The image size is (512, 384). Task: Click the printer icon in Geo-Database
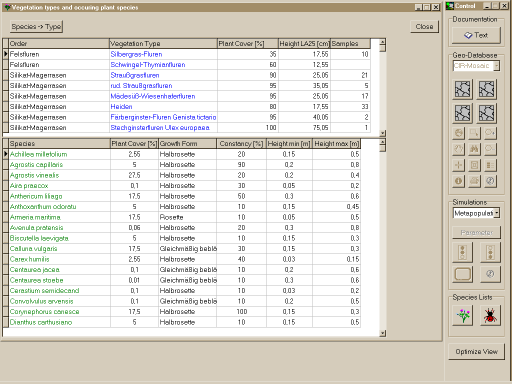point(474,181)
